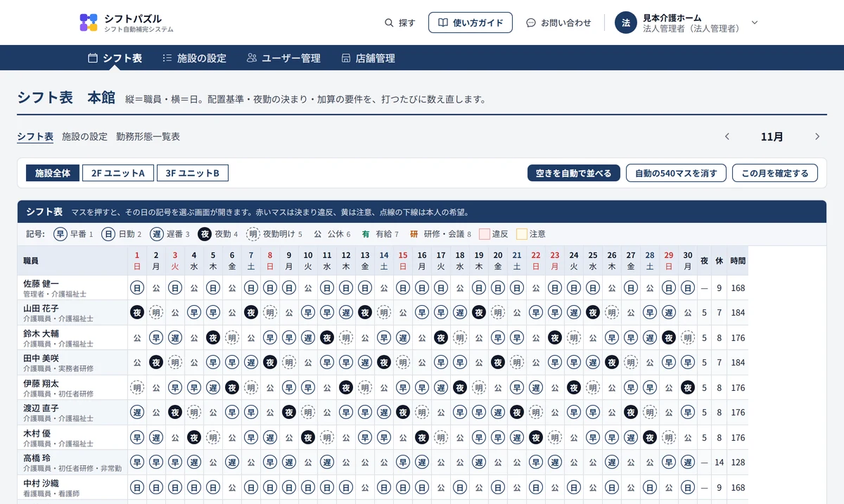Image resolution: width=844 pixels, height=504 pixels.
Task: Click day 1 日 column header
Action: [137, 261]
